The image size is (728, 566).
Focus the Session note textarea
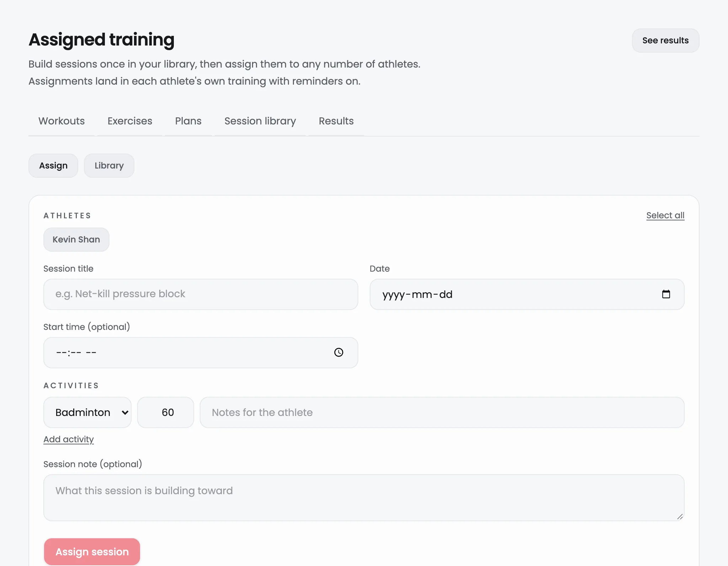(x=364, y=498)
